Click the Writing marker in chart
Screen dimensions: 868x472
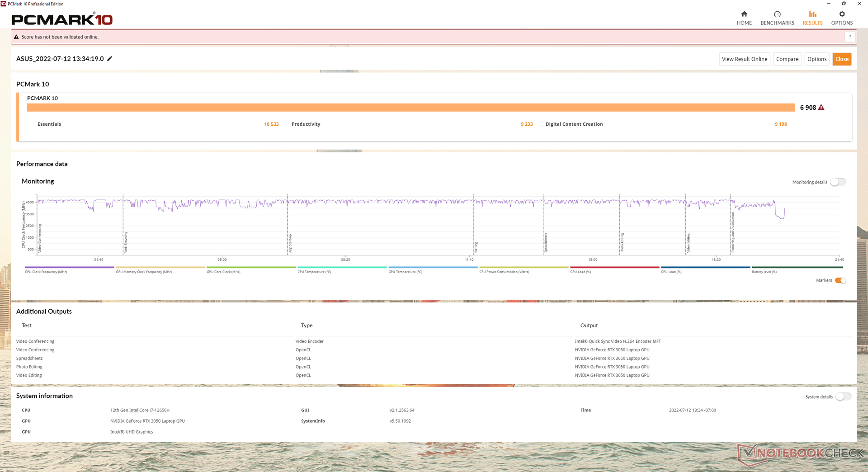pos(476,247)
